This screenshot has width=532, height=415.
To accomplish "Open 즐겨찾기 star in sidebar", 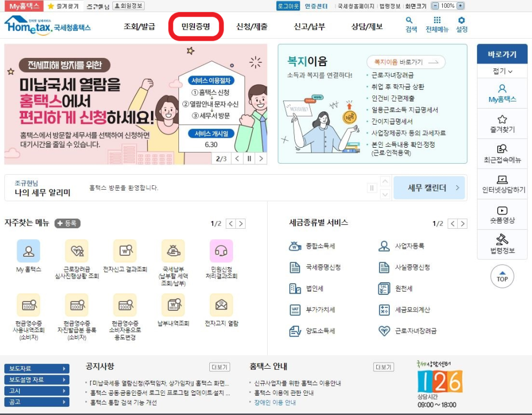I will click(502, 124).
